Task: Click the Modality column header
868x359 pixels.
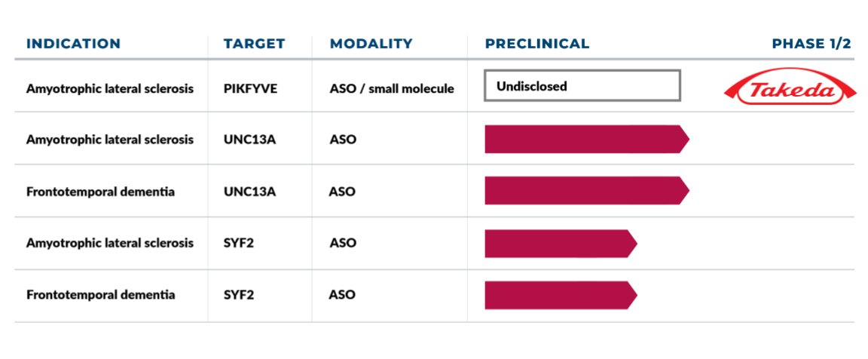Action: click(371, 44)
